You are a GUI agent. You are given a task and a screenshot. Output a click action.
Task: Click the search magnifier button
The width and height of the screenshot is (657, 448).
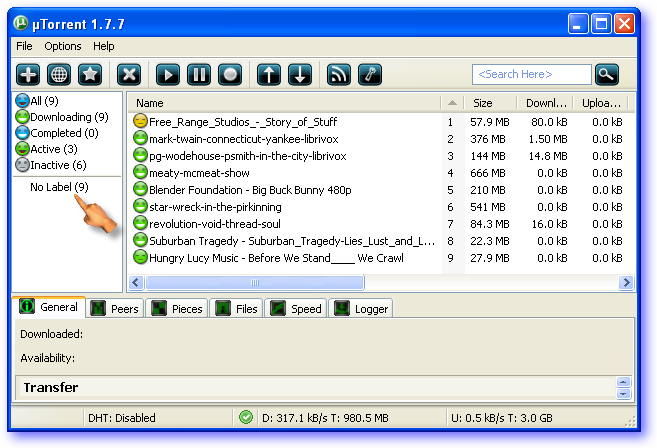(606, 75)
